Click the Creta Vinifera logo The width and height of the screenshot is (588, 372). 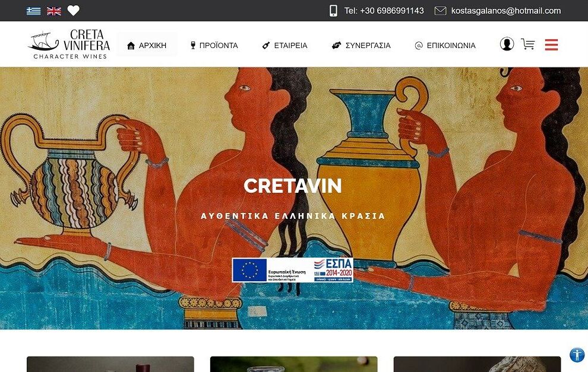(x=69, y=44)
